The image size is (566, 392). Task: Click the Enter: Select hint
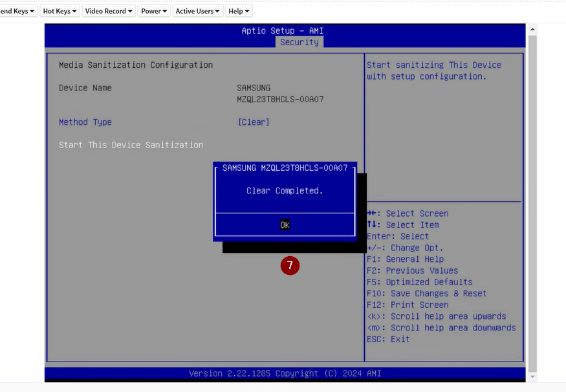[x=398, y=236]
